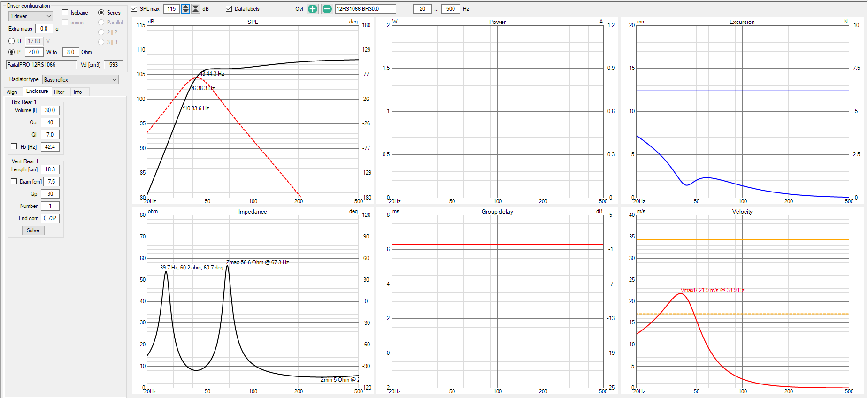868x399 pixels.
Task: Click the f3 44.3 Hz data label
Action: [x=213, y=74]
